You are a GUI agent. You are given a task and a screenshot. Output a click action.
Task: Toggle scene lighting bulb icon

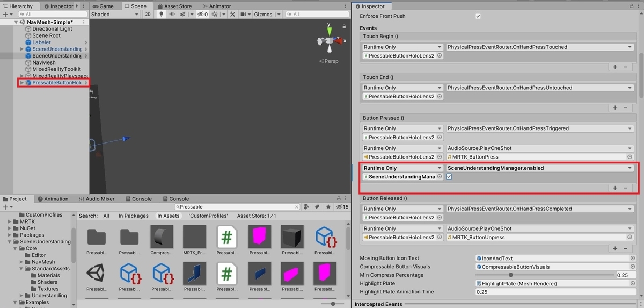pyautogui.click(x=160, y=15)
